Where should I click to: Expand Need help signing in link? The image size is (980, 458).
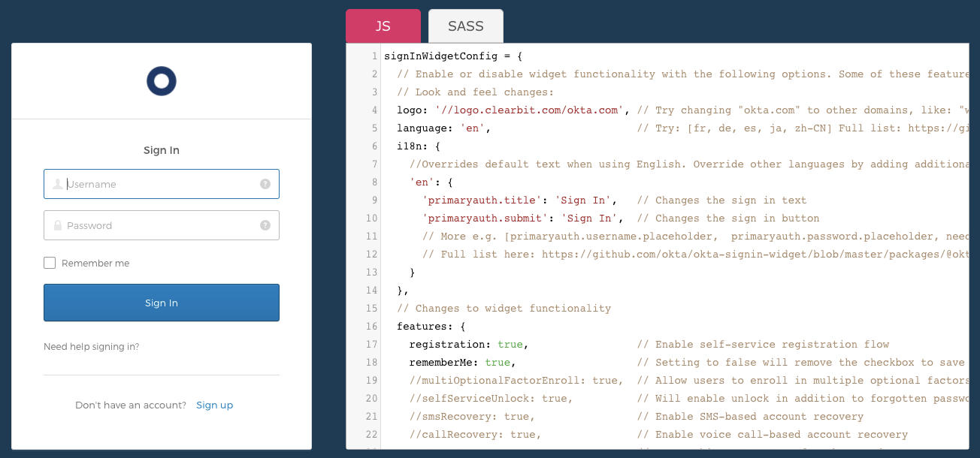(x=92, y=347)
